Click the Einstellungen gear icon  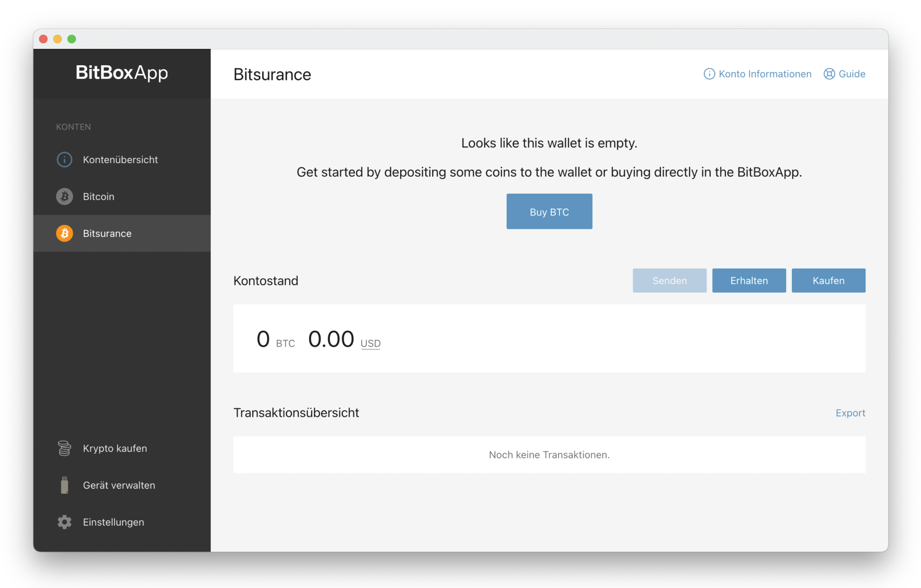point(64,522)
